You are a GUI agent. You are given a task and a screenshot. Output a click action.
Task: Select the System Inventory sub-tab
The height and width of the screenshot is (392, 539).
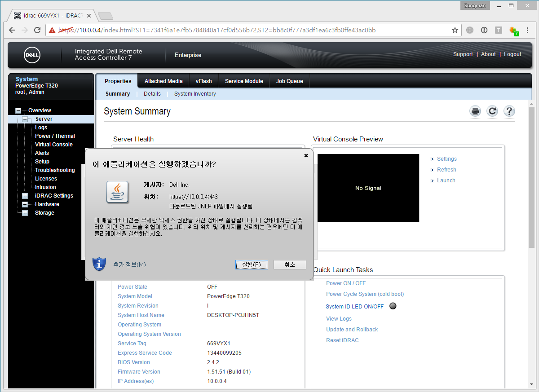(195, 94)
